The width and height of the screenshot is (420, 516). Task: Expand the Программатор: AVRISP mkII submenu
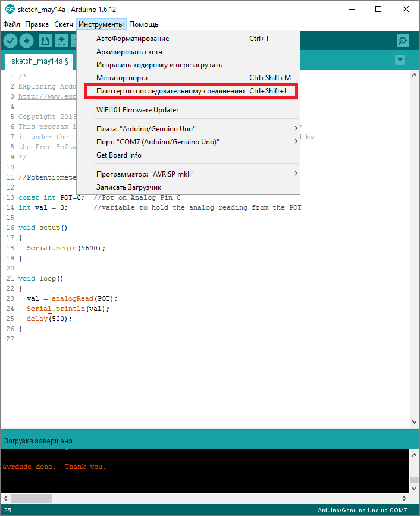pos(188,174)
